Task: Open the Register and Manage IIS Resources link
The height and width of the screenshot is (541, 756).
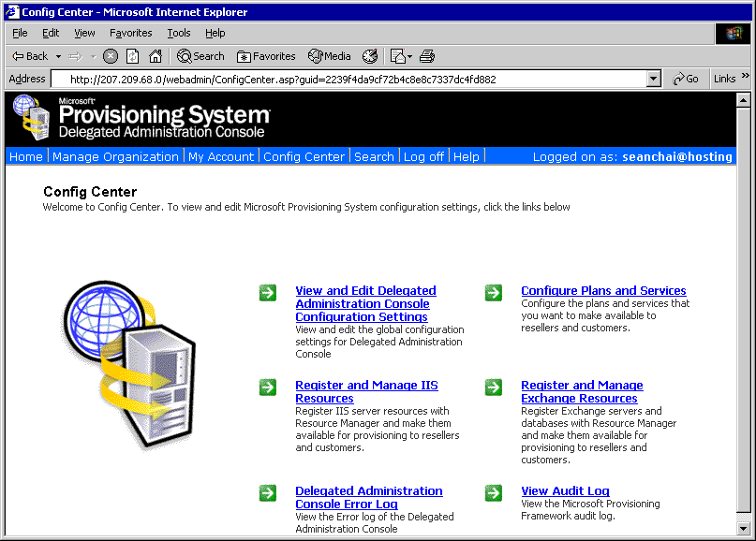Action: point(366,391)
